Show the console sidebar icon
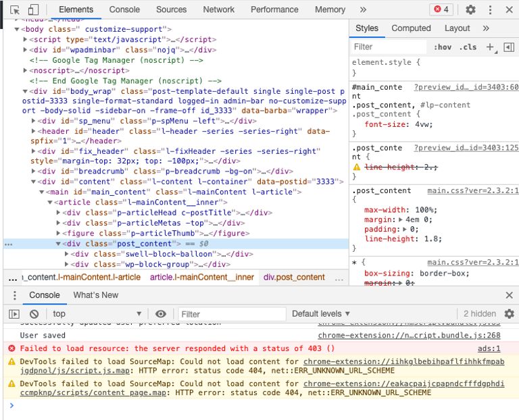The image size is (519, 420). coord(14,314)
